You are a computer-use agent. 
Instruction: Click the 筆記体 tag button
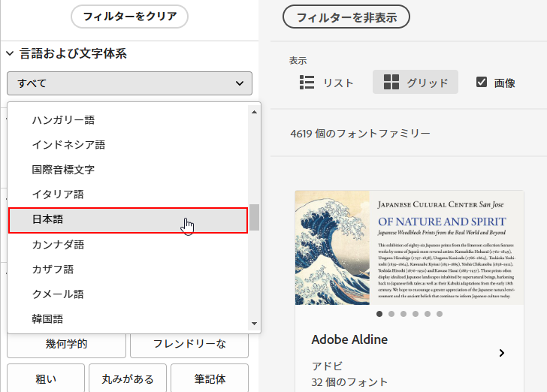[x=210, y=378]
